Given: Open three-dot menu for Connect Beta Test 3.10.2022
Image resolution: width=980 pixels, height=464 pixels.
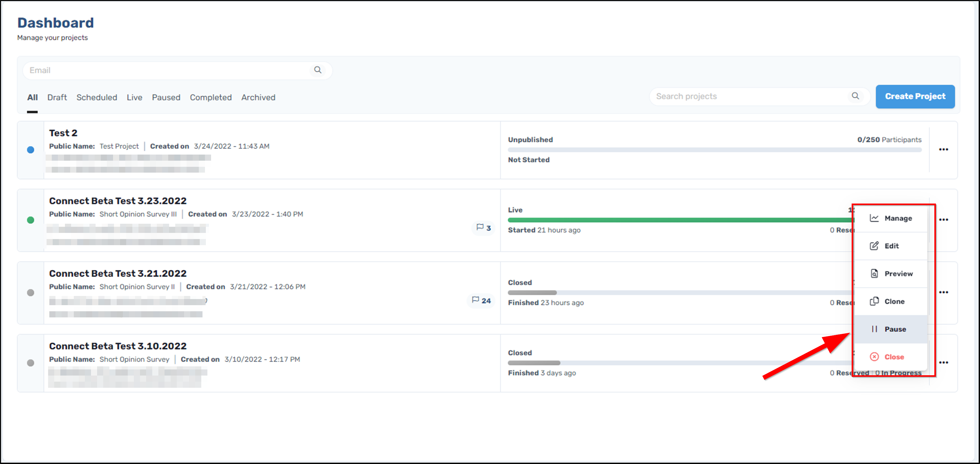Looking at the screenshot, I should click(x=944, y=362).
